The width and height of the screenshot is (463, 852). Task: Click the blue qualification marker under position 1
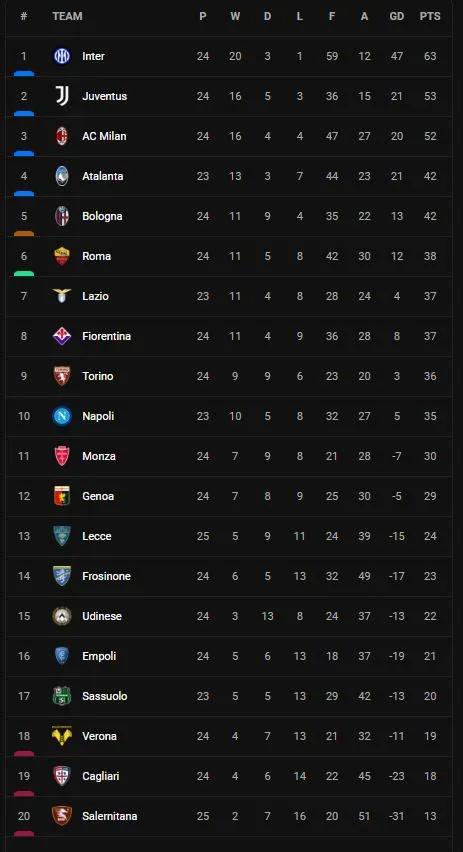tap(23, 73)
